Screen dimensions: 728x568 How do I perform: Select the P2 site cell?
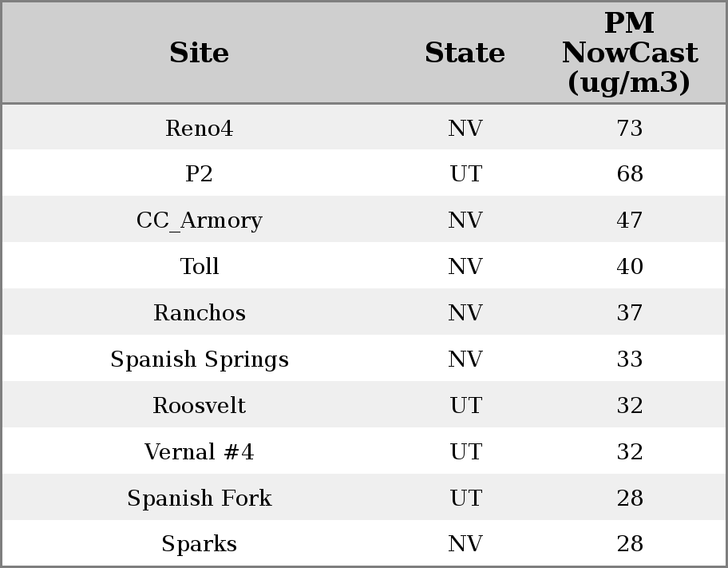coord(200,174)
